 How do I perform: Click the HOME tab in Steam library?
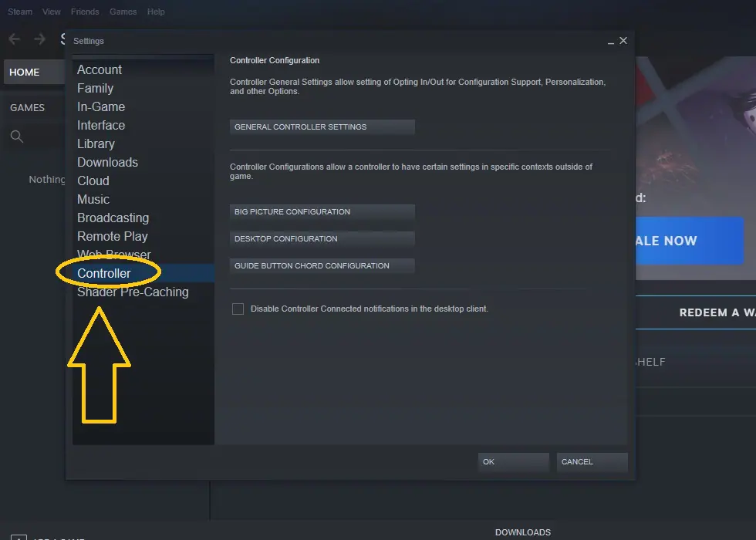34,73
